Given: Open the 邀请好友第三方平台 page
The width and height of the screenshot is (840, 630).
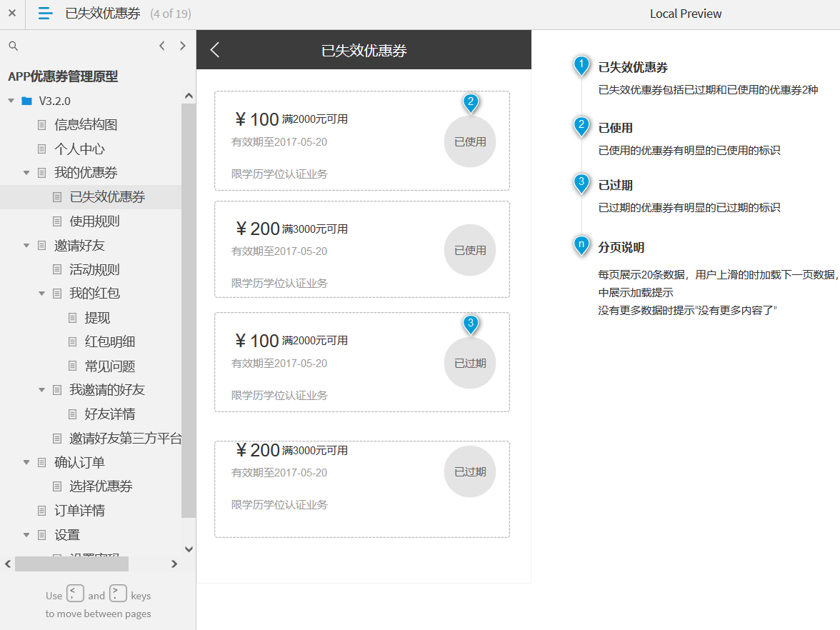Looking at the screenshot, I should (x=126, y=439).
